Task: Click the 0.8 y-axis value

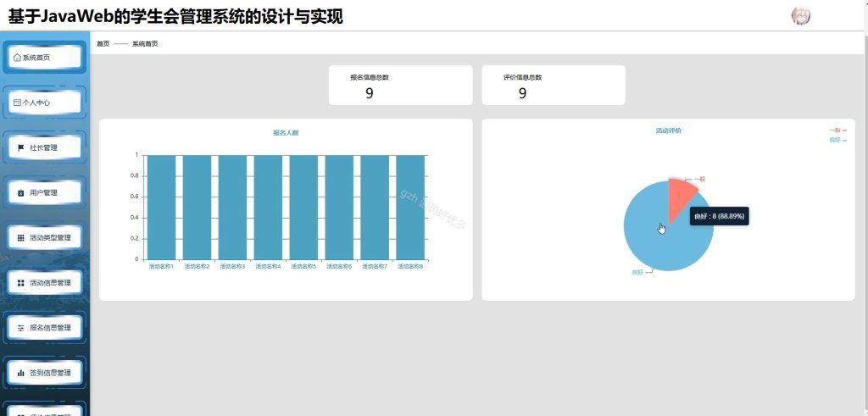Action: coord(135,176)
